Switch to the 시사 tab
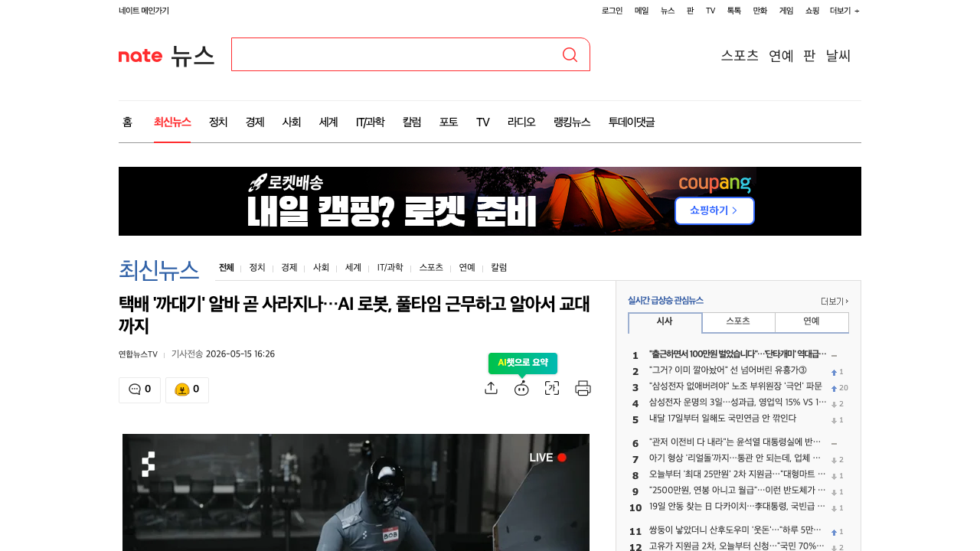The image size is (980, 551). coord(665,322)
